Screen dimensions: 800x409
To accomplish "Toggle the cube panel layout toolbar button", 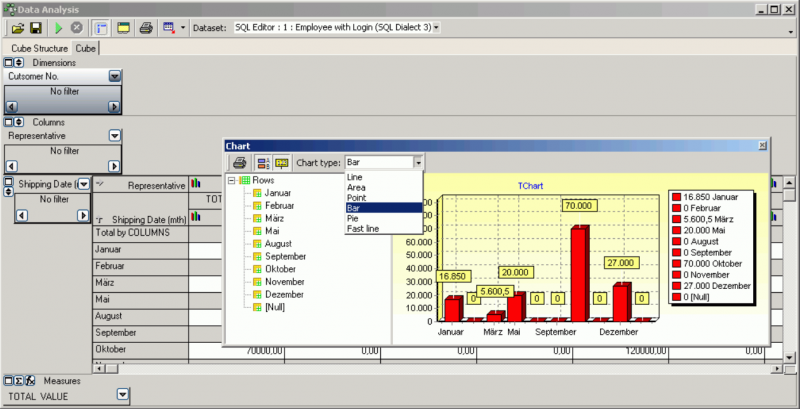I will point(102,28).
